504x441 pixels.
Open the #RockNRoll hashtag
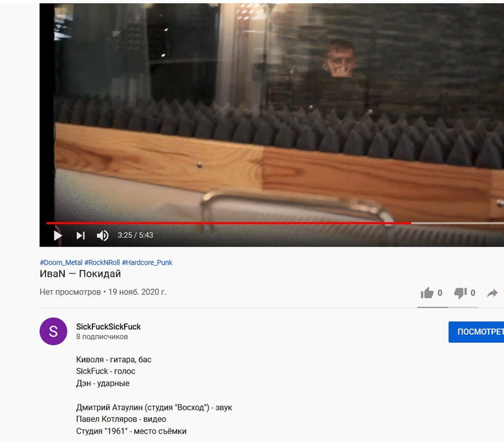[x=102, y=262]
